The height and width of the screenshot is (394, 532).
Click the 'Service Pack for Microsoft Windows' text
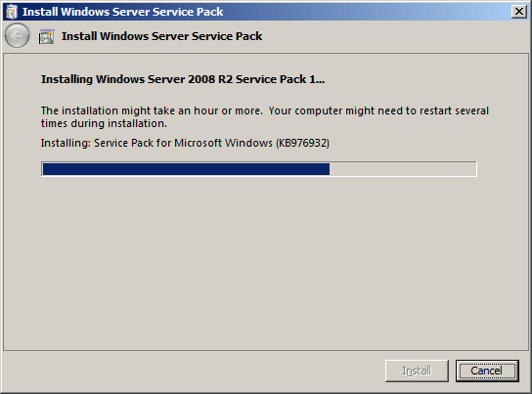183,143
